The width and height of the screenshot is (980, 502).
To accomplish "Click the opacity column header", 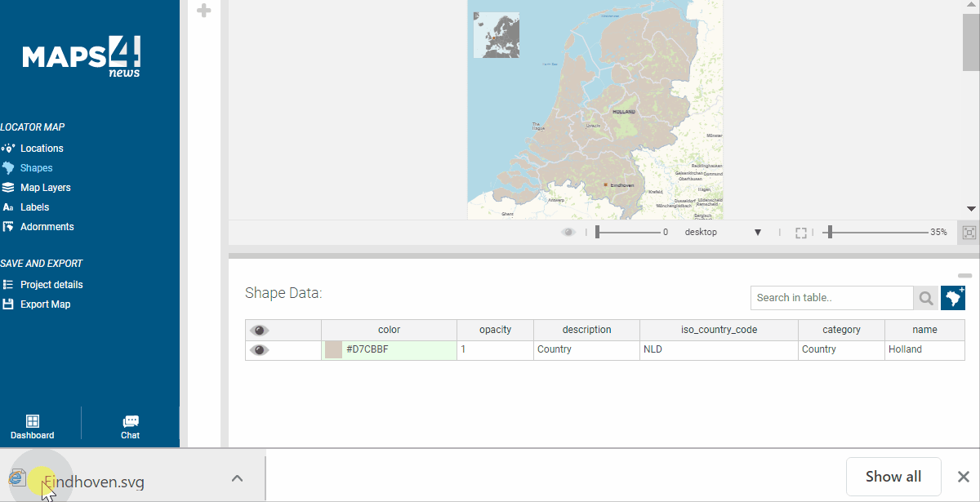I will point(495,330).
